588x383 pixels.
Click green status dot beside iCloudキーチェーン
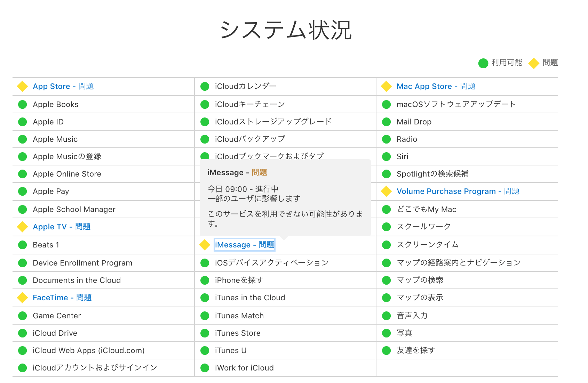click(205, 104)
